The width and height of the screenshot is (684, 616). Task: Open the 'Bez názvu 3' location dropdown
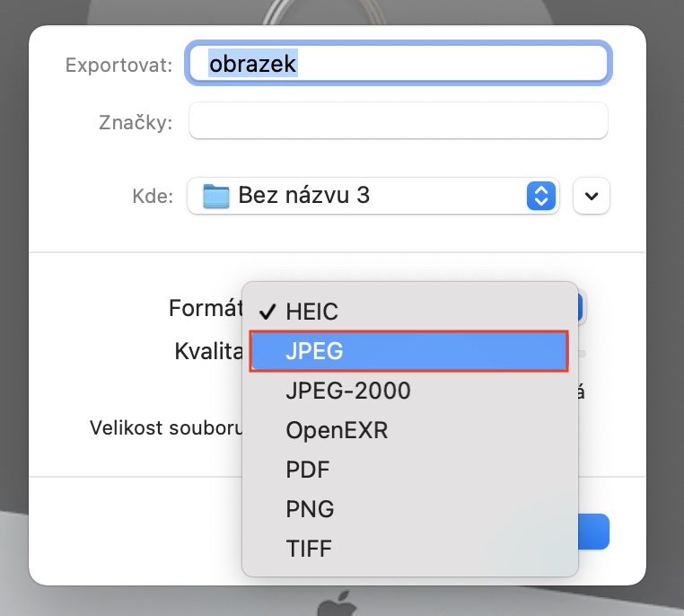359,196
